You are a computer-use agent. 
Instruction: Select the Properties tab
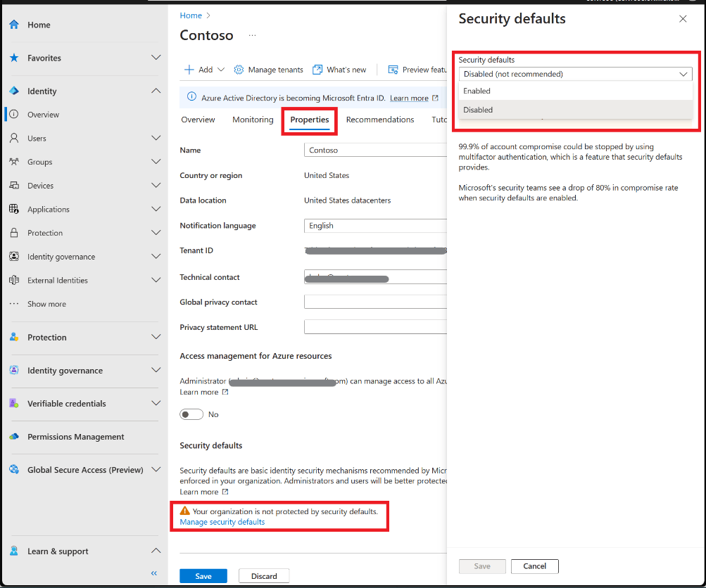point(309,120)
